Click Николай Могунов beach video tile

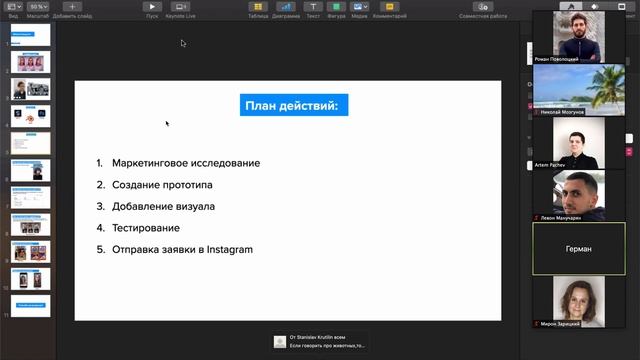tap(579, 90)
